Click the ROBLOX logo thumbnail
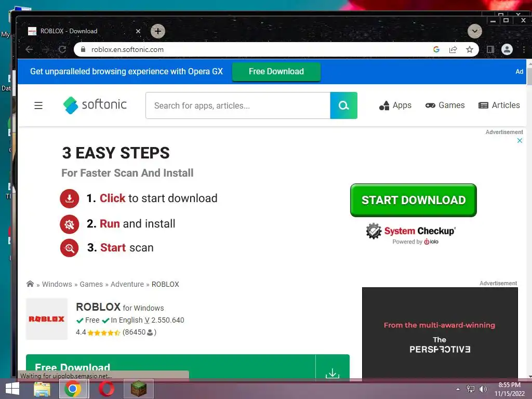 click(47, 319)
